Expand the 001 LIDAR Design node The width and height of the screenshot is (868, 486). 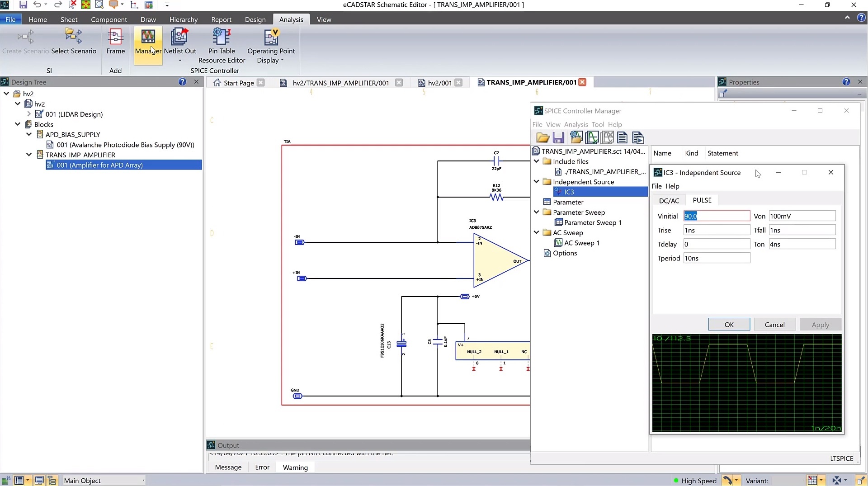(x=29, y=114)
